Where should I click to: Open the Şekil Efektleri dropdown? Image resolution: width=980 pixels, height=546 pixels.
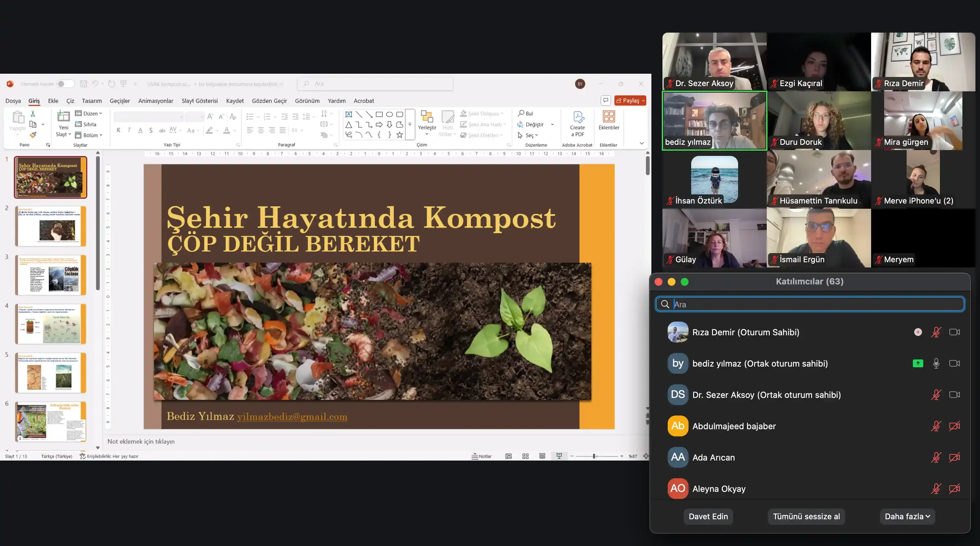483,135
